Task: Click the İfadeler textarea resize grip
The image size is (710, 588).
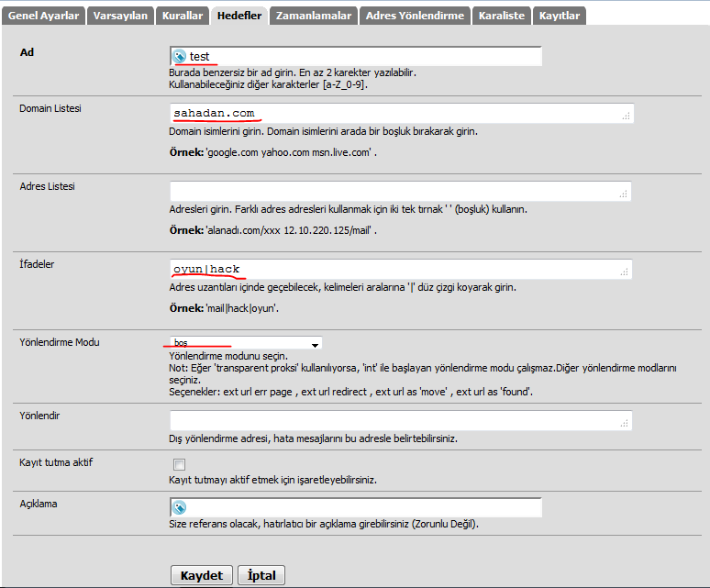Action: (625, 272)
